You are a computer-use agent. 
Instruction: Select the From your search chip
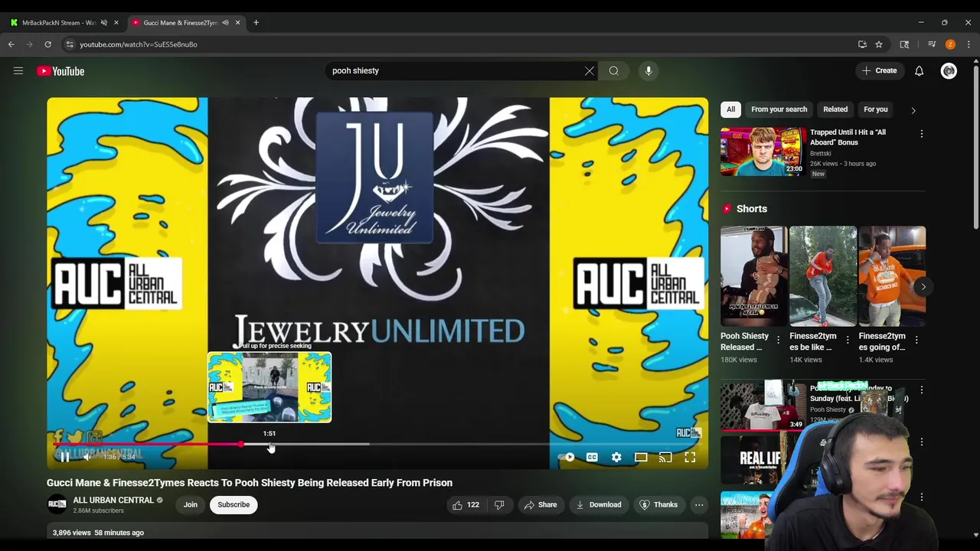(779, 109)
